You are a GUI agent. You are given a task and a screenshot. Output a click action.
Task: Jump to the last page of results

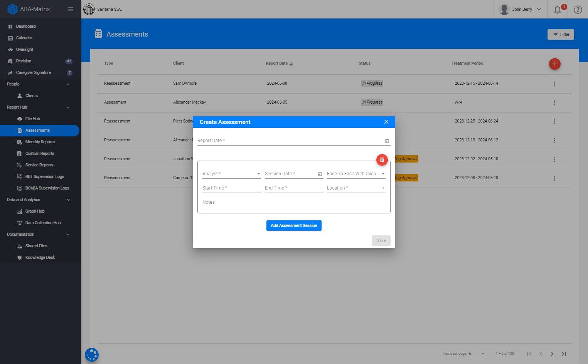coord(564,354)
